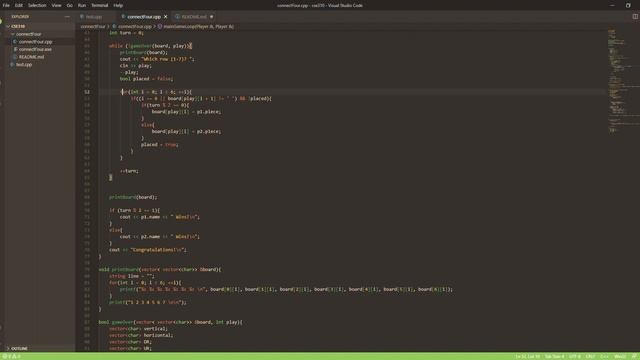Click Win32 configuration in status bar

click(620, 356)
